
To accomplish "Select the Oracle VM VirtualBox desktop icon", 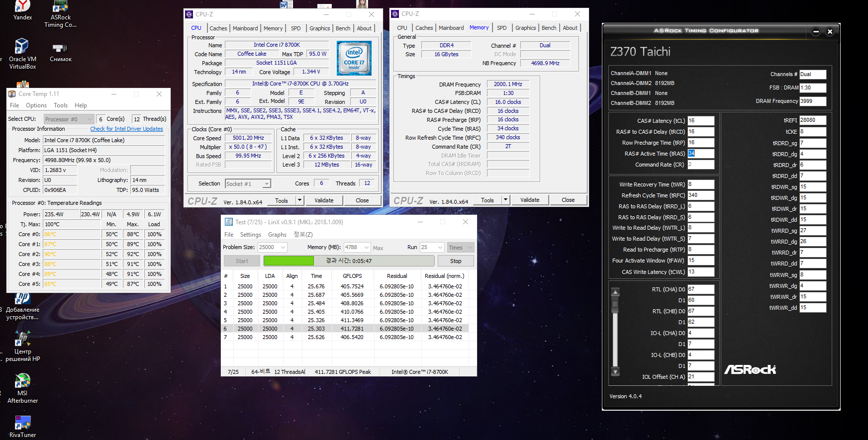I will coord(22,54).
